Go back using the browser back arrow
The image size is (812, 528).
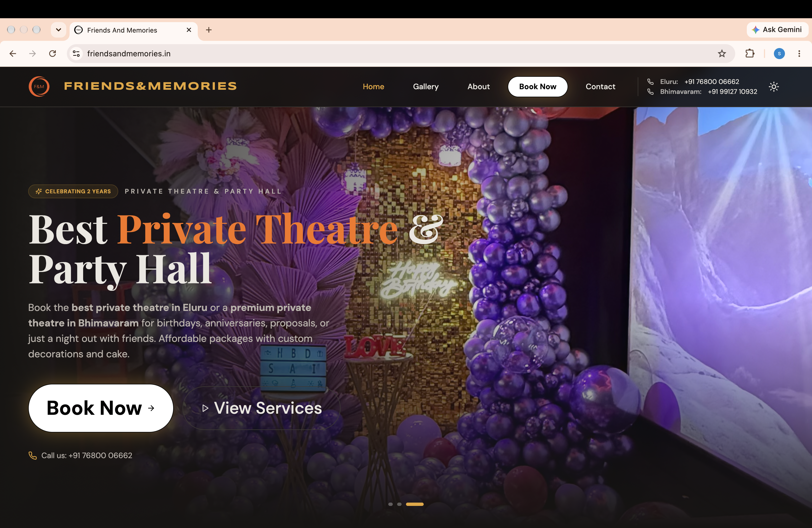[13, 54]
